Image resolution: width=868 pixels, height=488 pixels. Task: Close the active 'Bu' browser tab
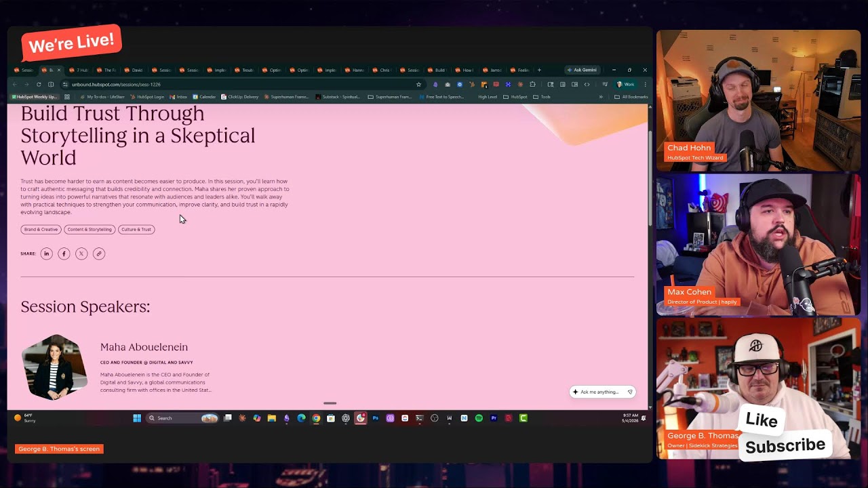59,70
